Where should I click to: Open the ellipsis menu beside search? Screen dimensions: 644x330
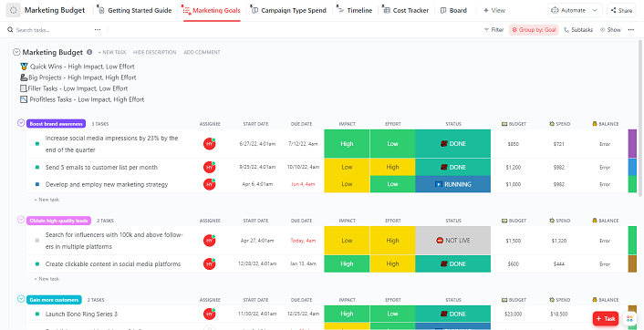98,29
